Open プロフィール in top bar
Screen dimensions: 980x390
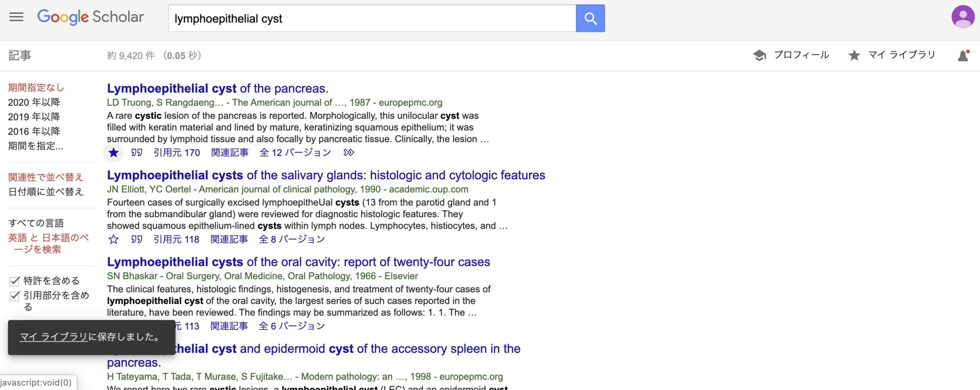point(791,55)
